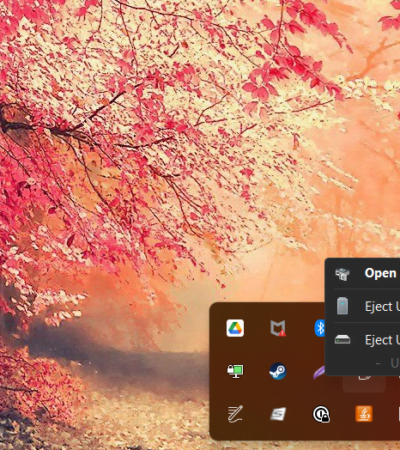The image size is (400, 450).
Task: Open the Google Drive tray icon
Action: click(x=235, y=328)
